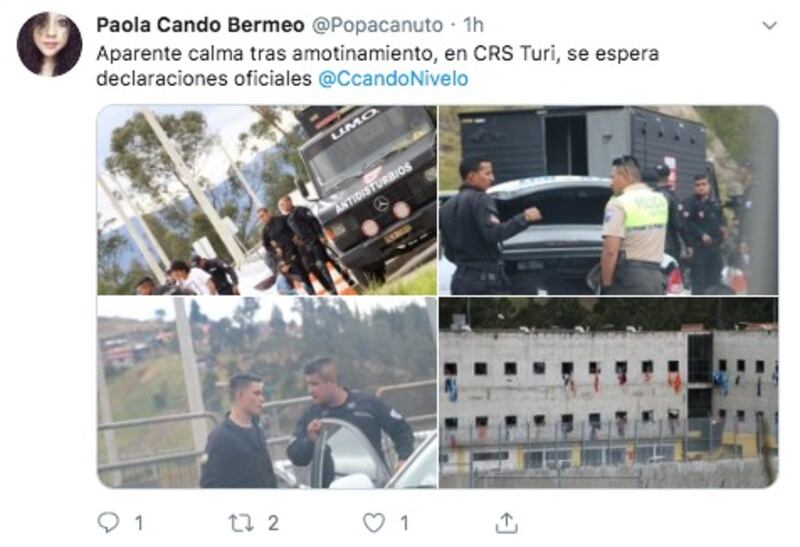Expand the tweet options chevron
The height and width of the screenshot is (547, 800).
tap(769, 25)
